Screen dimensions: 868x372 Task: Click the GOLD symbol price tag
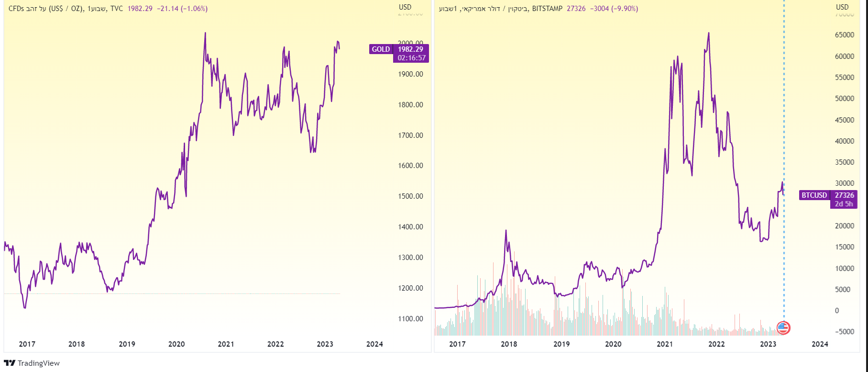pos(381,49)
